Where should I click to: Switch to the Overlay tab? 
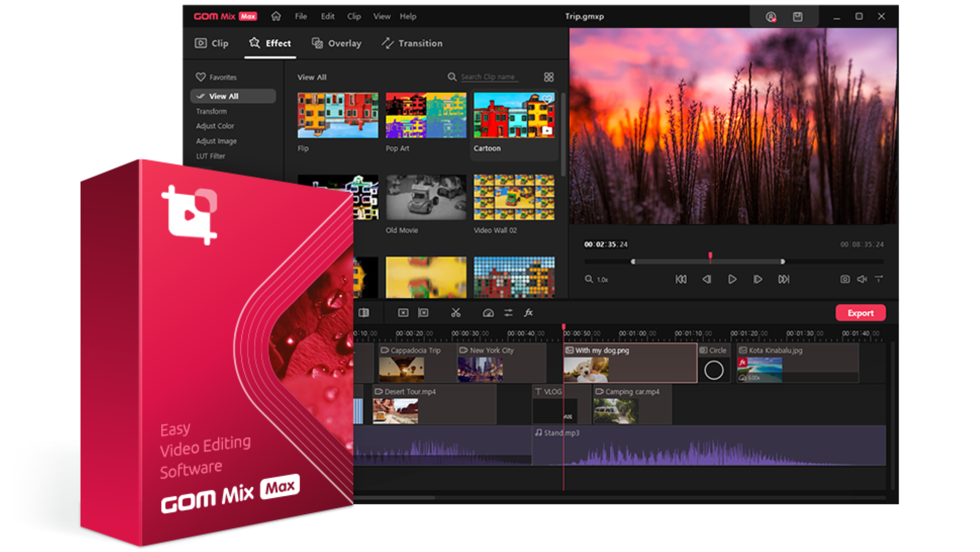click(x=336, y=43)
